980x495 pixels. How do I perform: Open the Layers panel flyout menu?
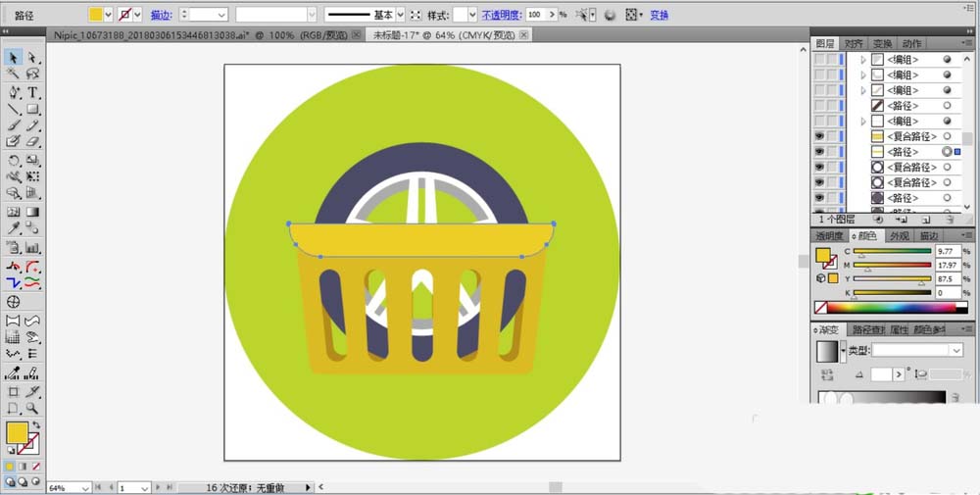click(967, 43)
